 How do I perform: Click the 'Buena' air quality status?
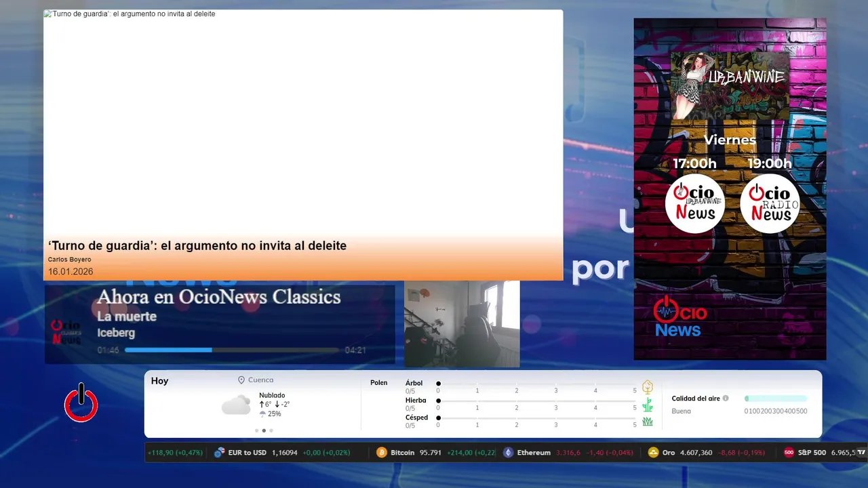pyautogui.click(x=682, y=411)
